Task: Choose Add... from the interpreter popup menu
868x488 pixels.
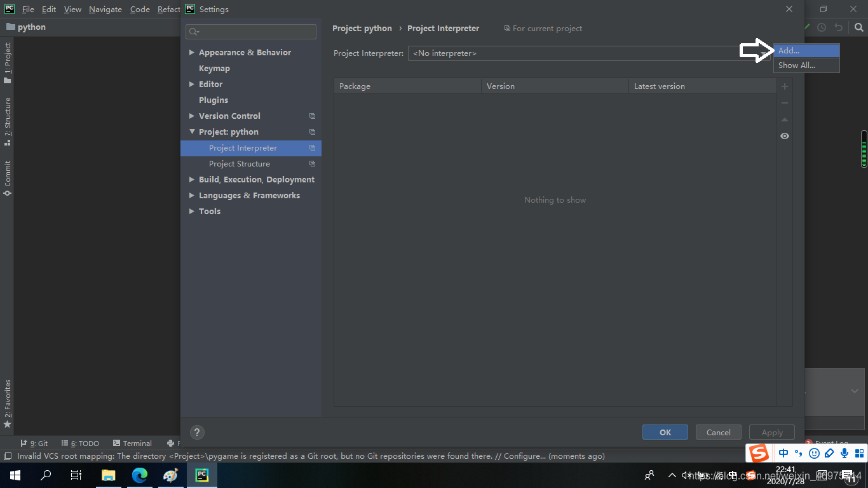Action: click(x=806, y=51)
